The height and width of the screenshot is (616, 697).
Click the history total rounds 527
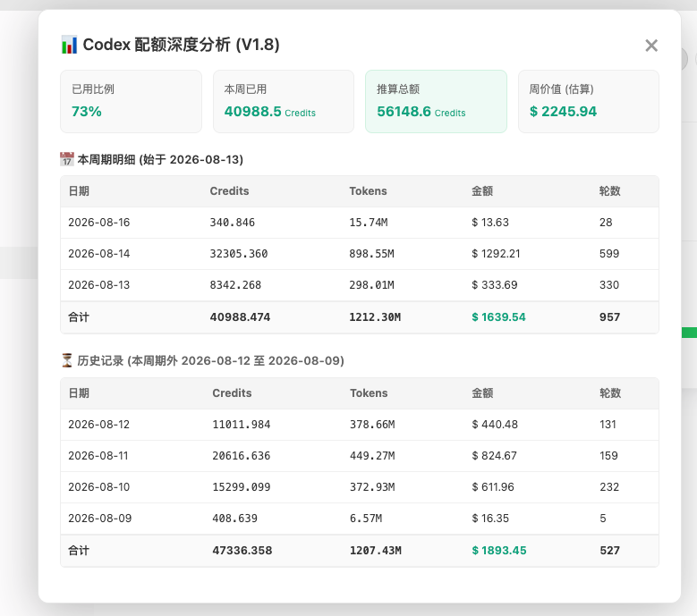coord(610,550)
